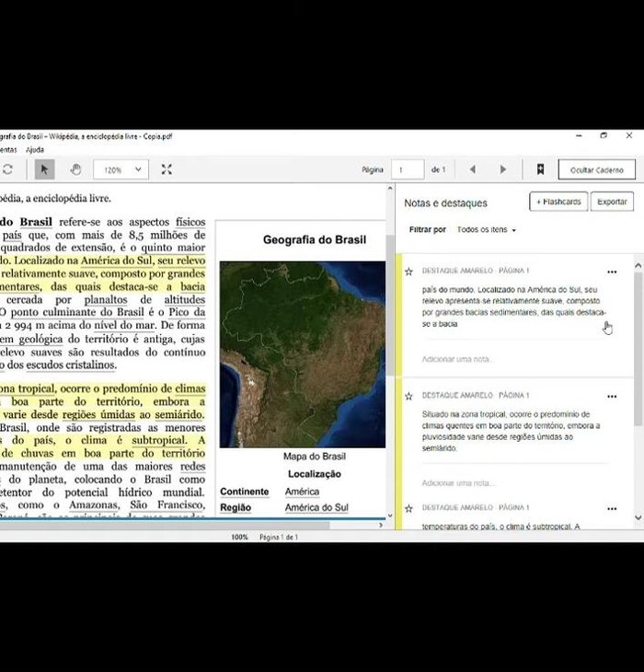644x672 pixels.
Task: Add a note under first highlight
Action: pos(457,359)
